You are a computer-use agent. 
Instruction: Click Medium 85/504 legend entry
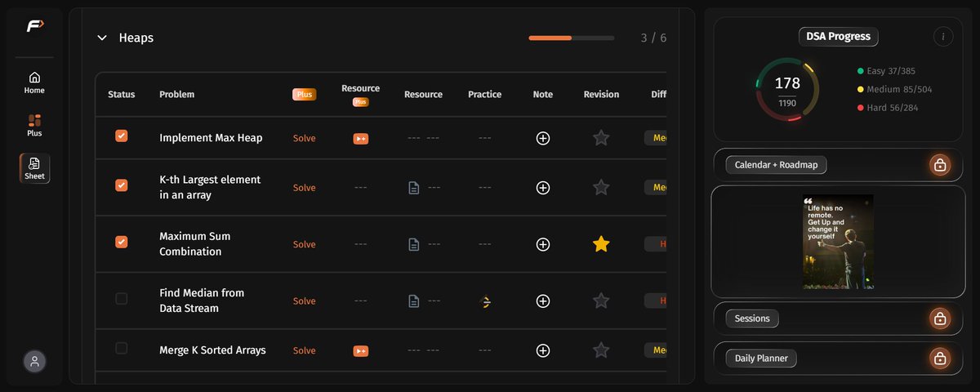[x=894, y=89]
